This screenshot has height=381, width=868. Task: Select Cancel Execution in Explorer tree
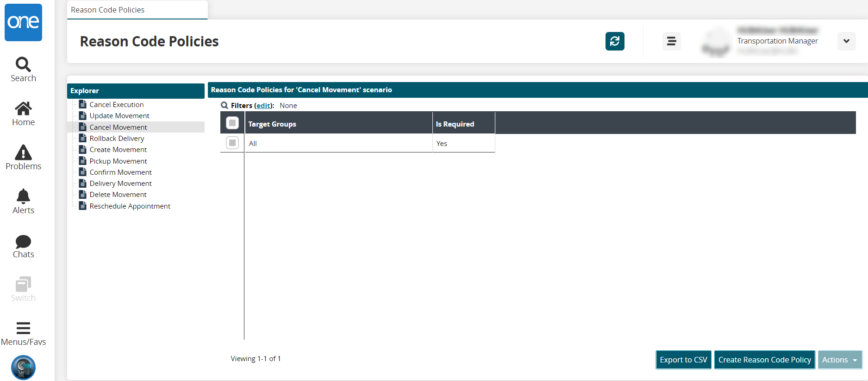click(117, 105)
